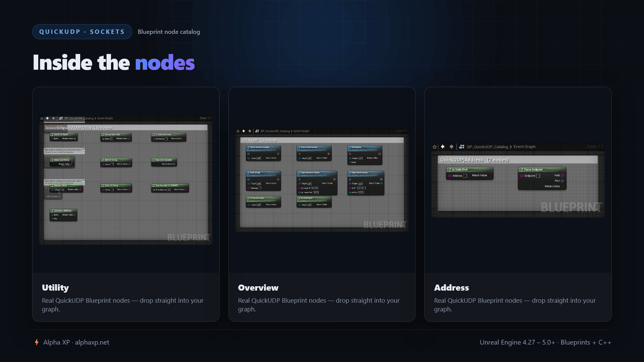
Task: Select the Open Receive Socket node header
Action: tap(317, 174)
